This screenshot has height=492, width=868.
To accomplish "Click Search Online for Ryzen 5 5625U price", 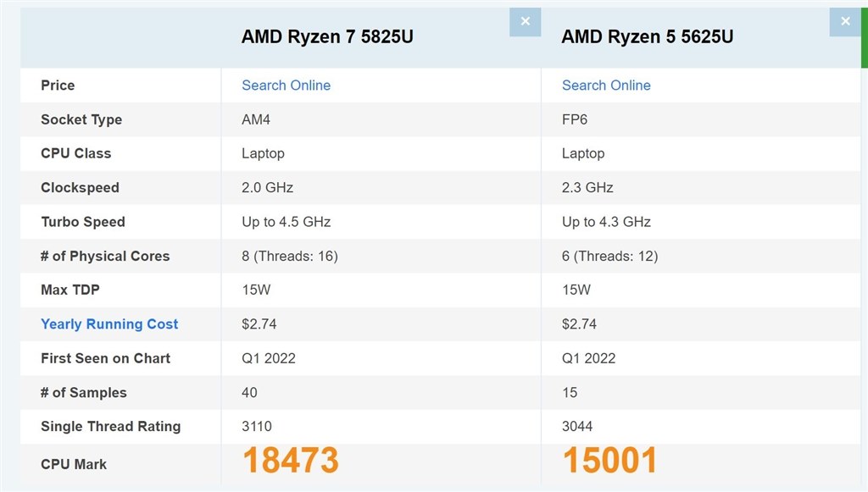I will pyautogui.click(x=605, y=85).
